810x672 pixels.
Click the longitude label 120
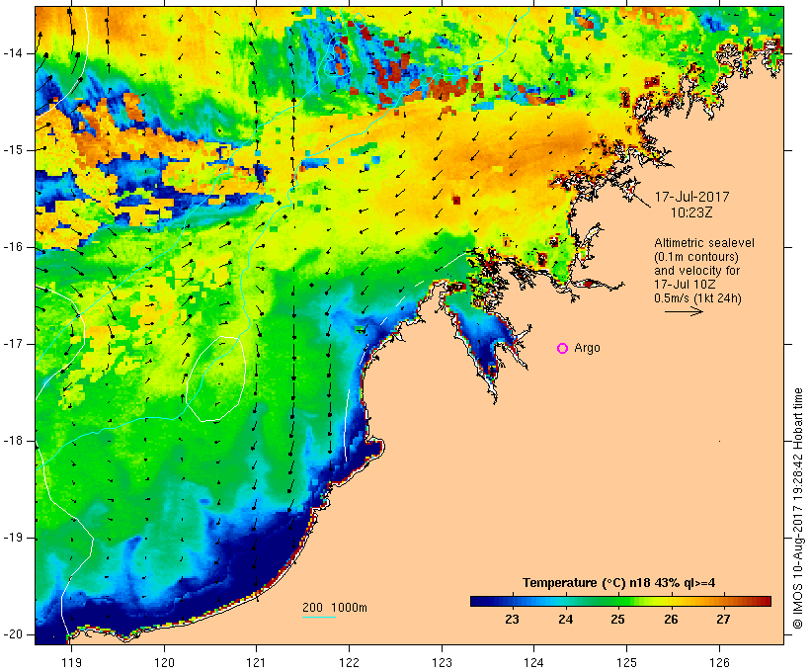click(164, 662)
